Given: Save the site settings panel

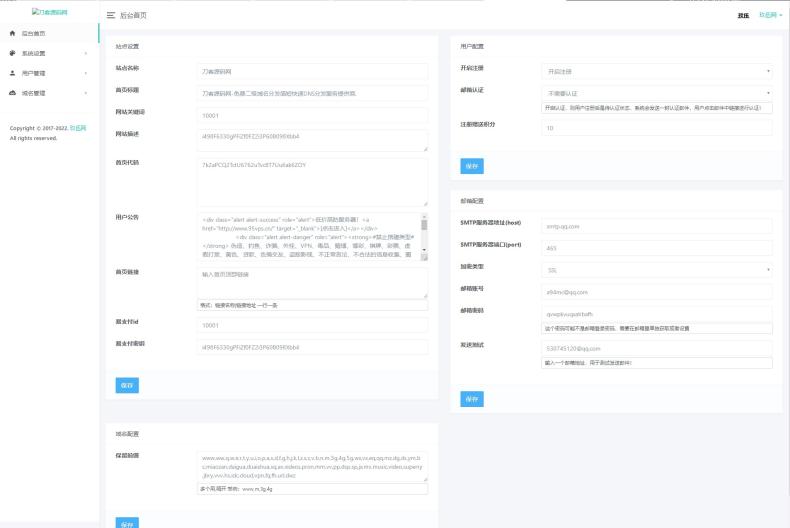Looking at the screenshot, I should (x=127, y=385).
